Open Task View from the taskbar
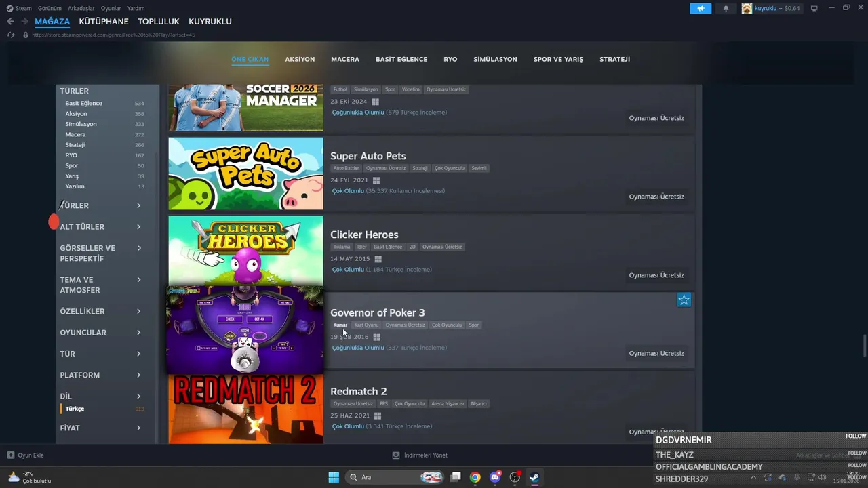This screenshot has width=868, height=488. [x=456, y=477]
